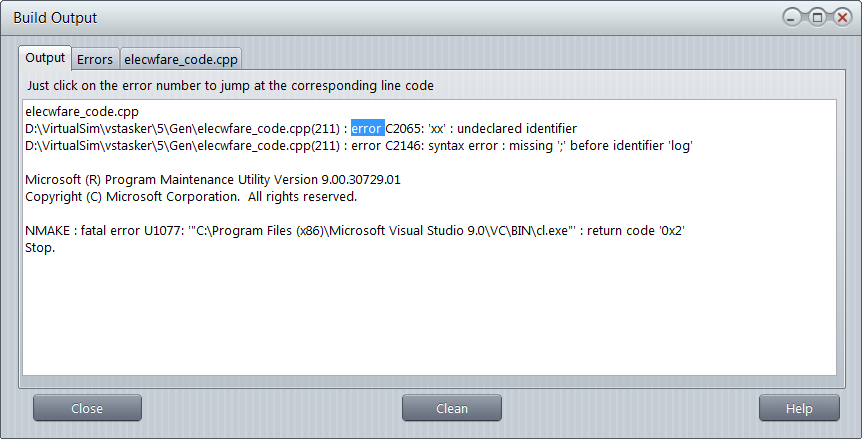Click the Clean button
Viewport: 862px width, 439px height.
click(x=452, y=408)
